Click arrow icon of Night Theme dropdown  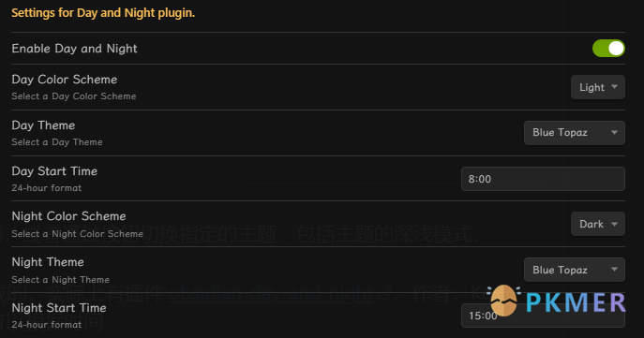(614, 270)
